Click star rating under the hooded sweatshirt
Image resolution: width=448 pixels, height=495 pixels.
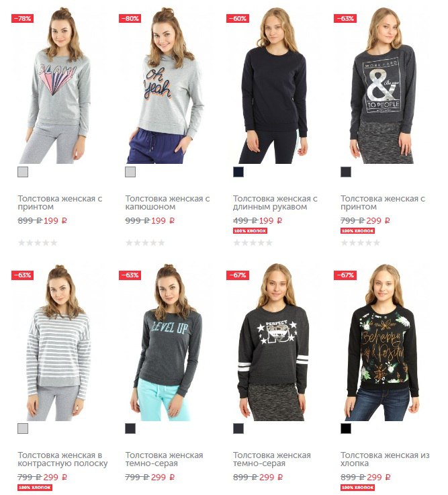click(x=145, y=242)
